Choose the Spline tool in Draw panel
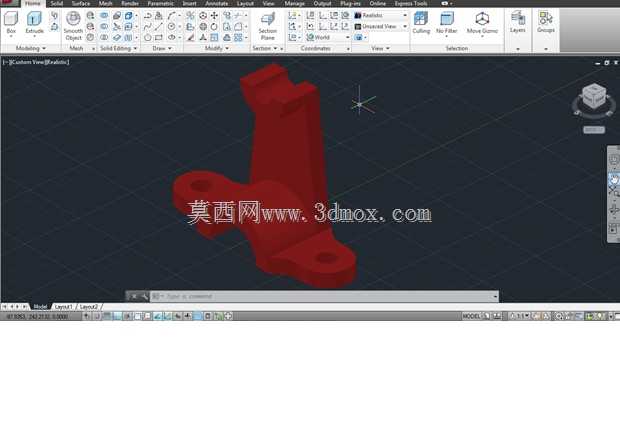620x428 pixels. click(x=147, y=27)
